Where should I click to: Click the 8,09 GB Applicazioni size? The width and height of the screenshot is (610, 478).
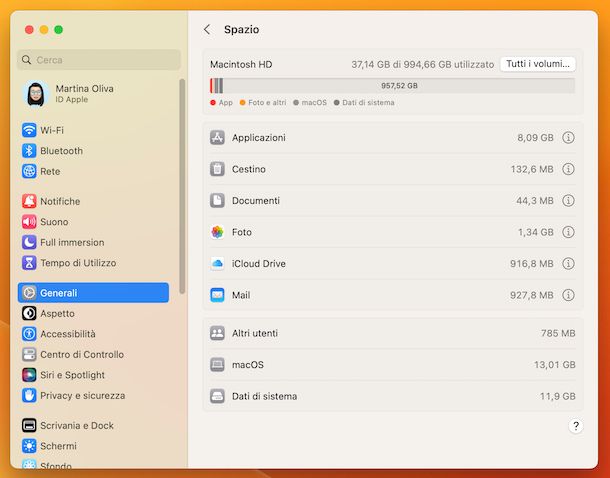[535, 138]
